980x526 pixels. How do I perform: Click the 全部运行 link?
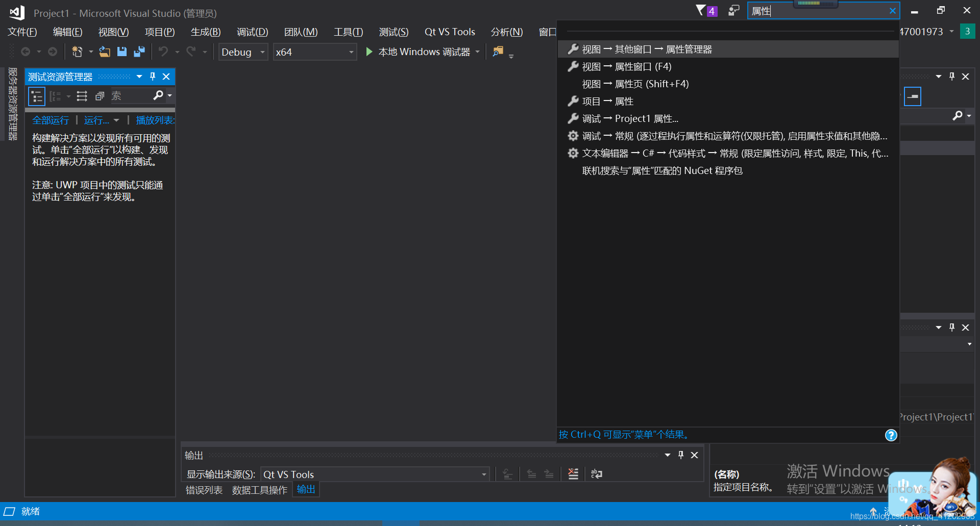pyautogui.click(x=51, y=120)
